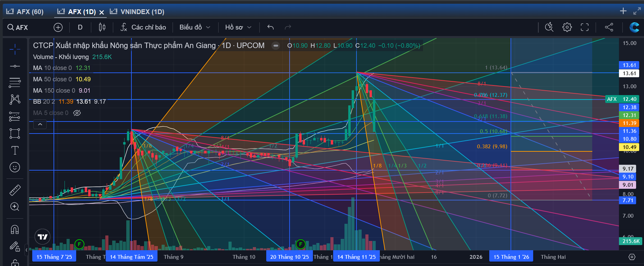Close the AFX (1D) tab

[x=102, y=12]
